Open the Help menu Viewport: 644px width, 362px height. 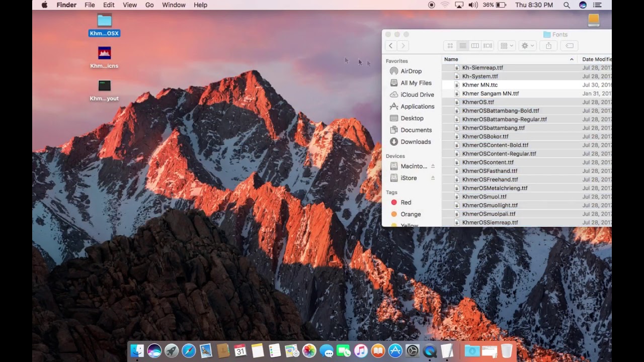[x=200, y=5]
